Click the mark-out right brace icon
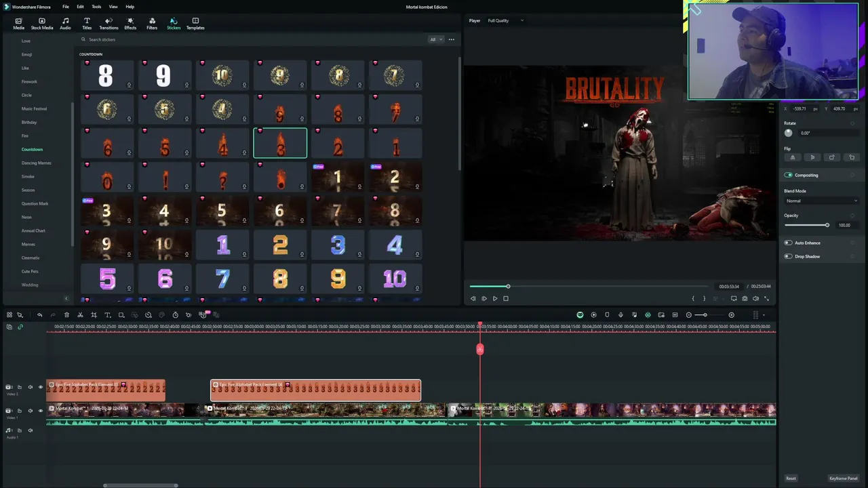868x488 pixels. (704, 298)
